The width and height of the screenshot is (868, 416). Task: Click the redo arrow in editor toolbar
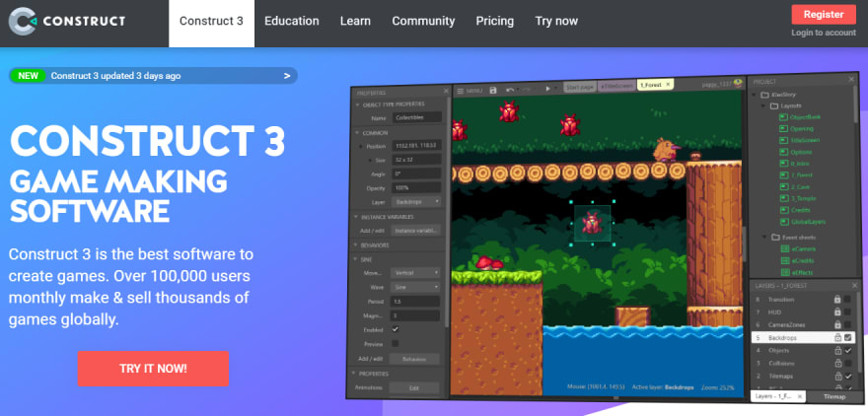(x=527, y=89)
